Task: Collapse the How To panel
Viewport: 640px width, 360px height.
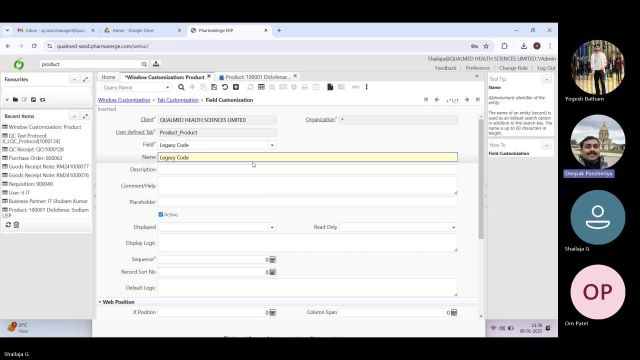Action: [x=547, y=145]
